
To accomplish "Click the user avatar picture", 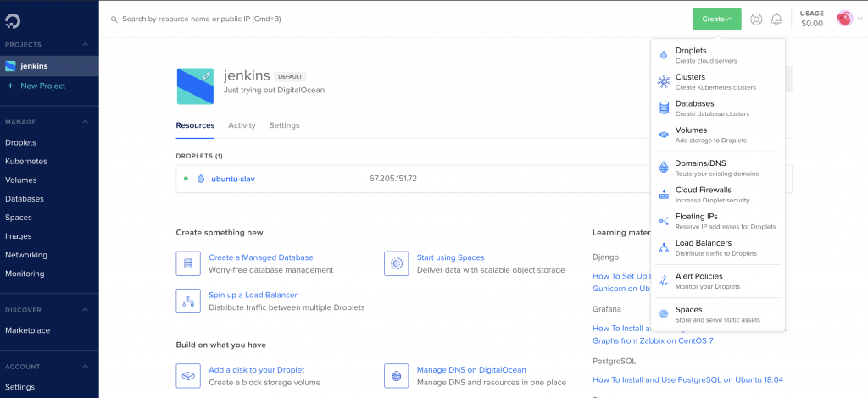I will [x=845, y=19].
